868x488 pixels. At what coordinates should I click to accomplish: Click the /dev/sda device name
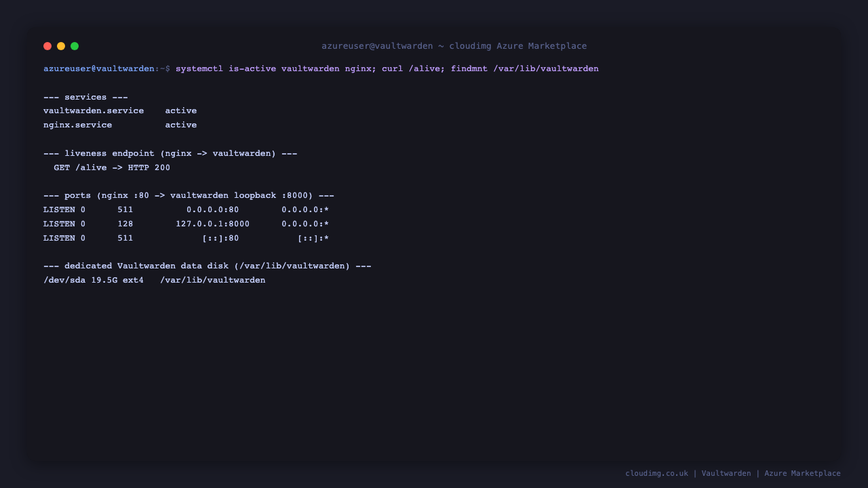(64, 280)
